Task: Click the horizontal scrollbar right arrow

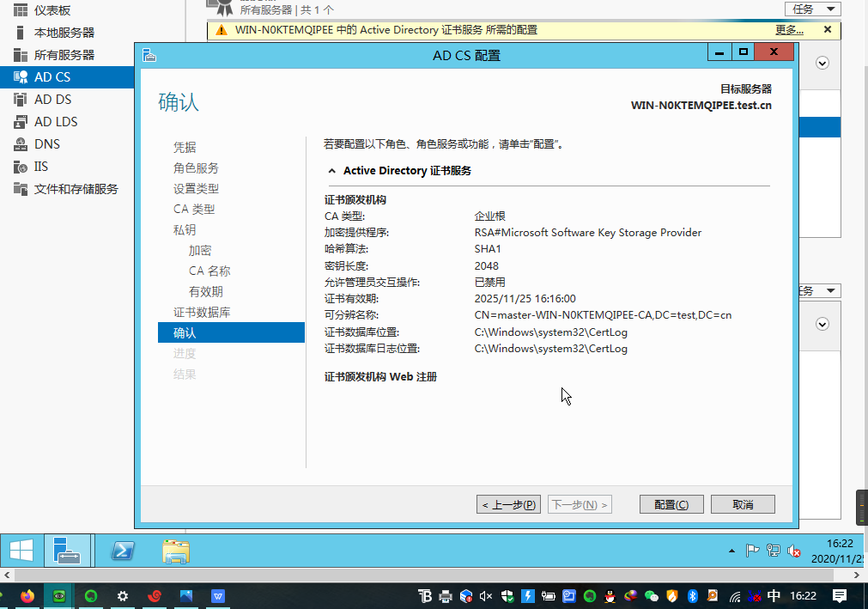Action: point(856,576)
